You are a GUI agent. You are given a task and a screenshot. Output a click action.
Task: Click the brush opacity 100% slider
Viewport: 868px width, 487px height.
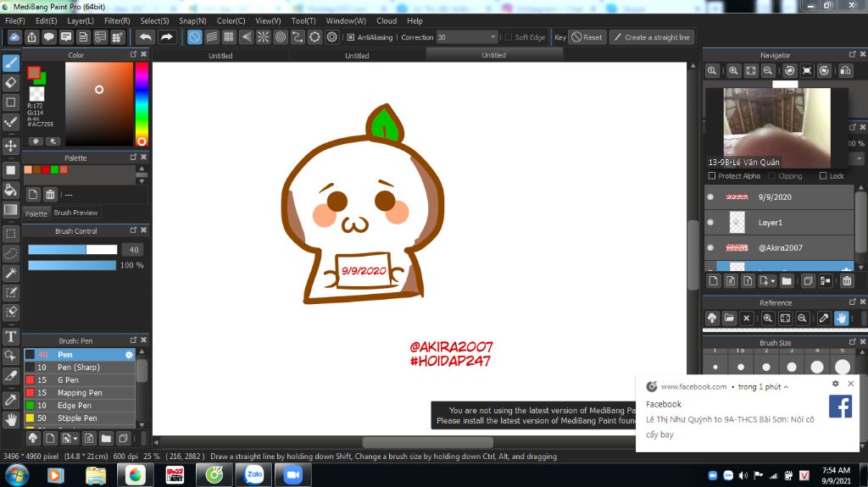pos(72,265)
